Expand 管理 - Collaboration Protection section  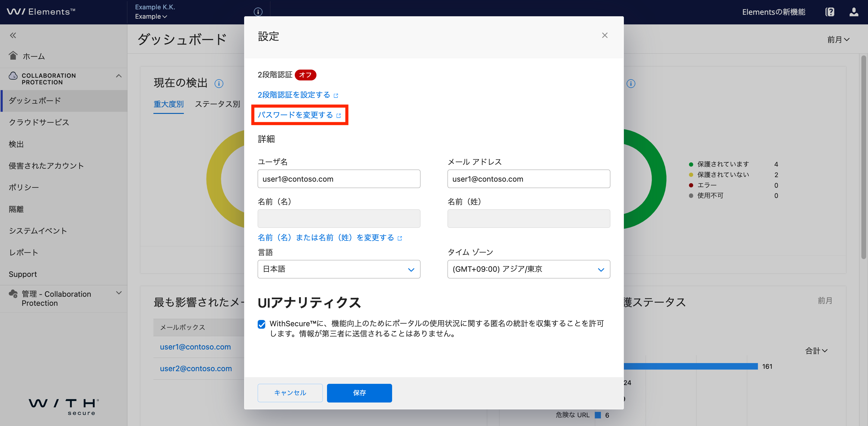(x=119, y=293)
